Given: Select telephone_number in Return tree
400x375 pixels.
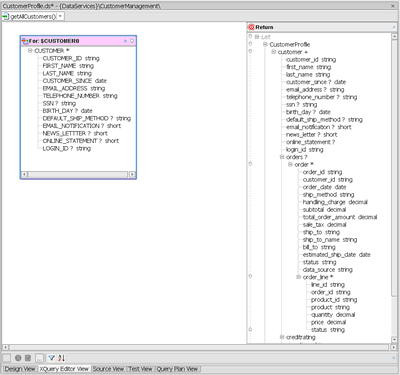Looking at the screenshot, I should [x=322, y=97].
